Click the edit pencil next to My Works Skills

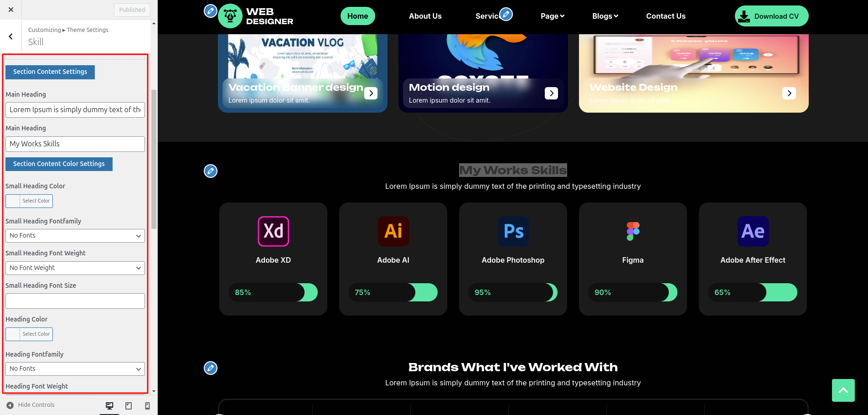(x=210, y=171)
